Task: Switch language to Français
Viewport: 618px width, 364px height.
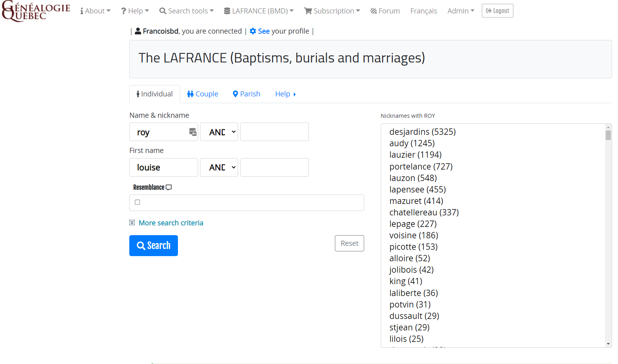Action: coord(423,11)
